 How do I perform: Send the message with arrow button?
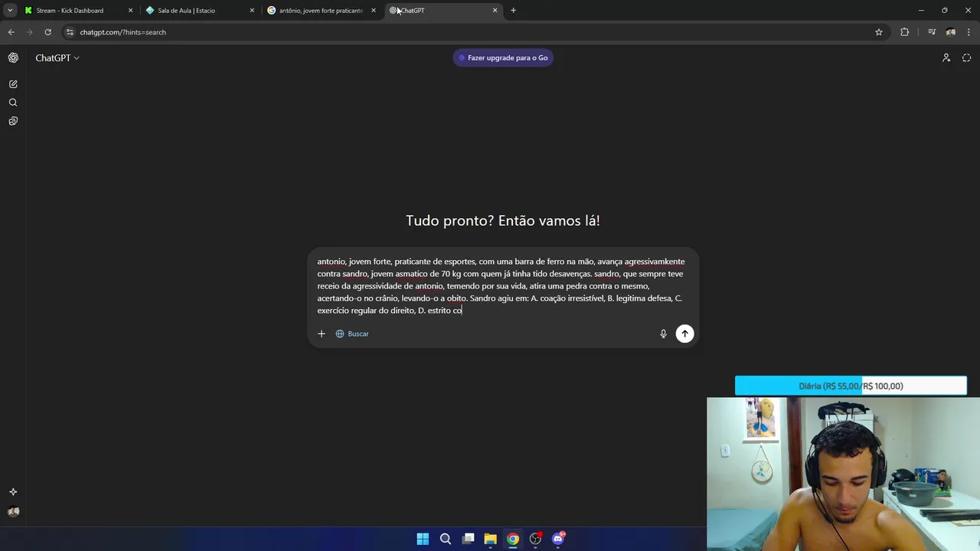[x=684, y=334]
